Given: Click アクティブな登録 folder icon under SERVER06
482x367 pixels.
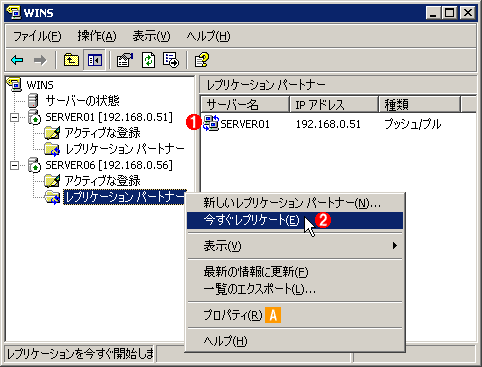Looking at the screenshot, I should point(52,181).
